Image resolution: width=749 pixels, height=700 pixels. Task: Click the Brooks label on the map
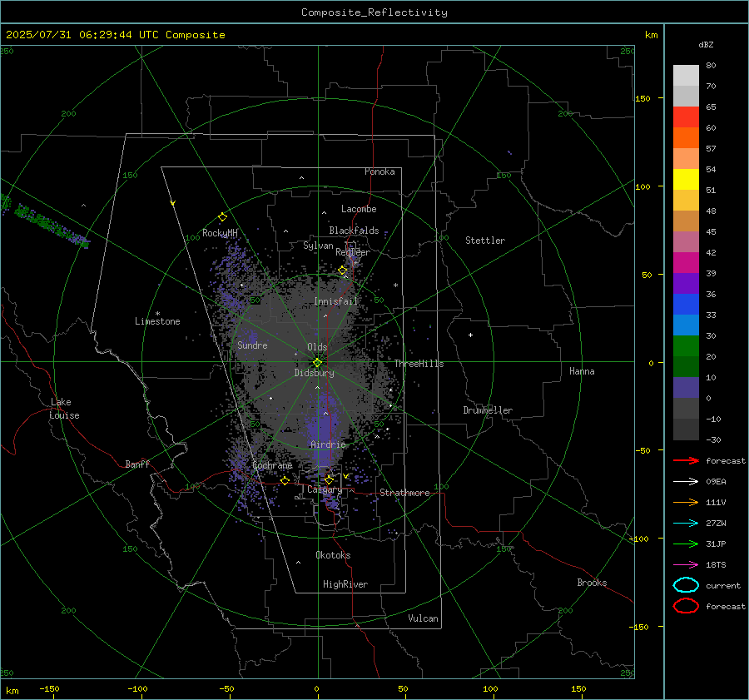tap(592, 583)
